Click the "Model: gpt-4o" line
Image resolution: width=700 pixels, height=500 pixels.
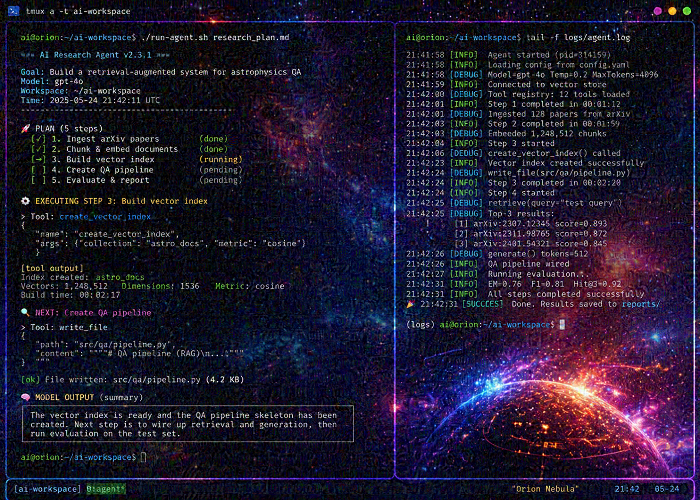(x=52, y=81)
